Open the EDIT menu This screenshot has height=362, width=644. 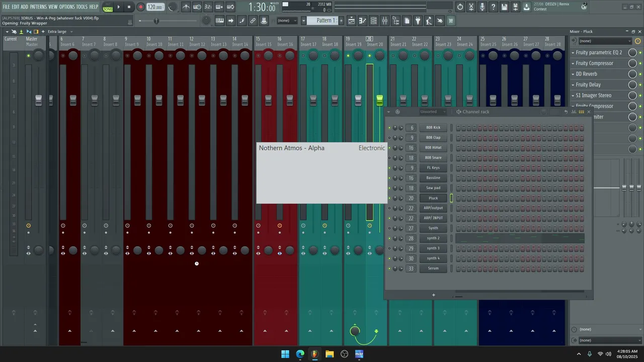[16, 7]
